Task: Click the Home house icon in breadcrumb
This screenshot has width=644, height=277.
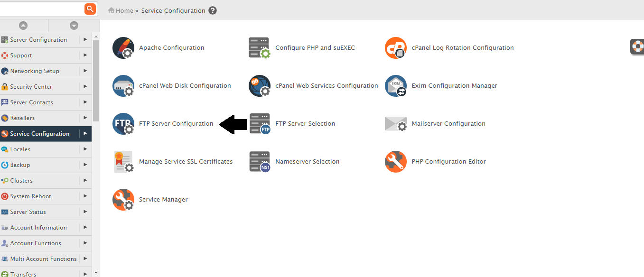Action: (x=112, y=10)
